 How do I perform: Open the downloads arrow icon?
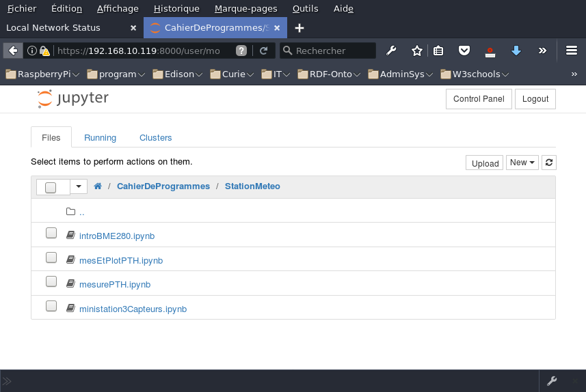click(x=516, y=51)
